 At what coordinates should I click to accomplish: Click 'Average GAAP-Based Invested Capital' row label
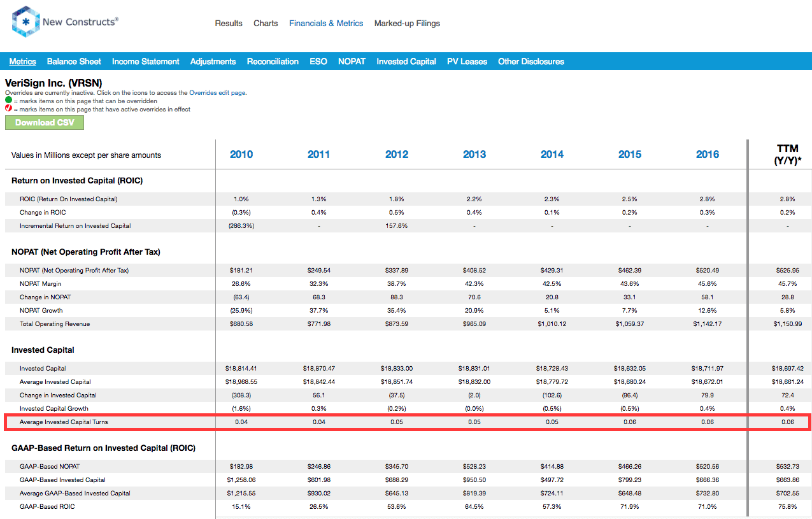click(75, 494)
